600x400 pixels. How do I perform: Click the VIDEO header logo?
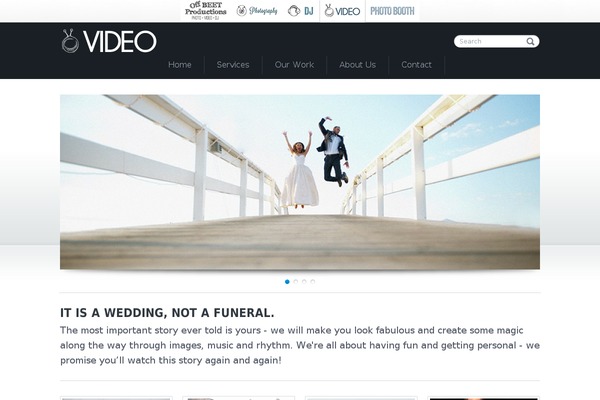pyautogui.click(x=109, y=41)
